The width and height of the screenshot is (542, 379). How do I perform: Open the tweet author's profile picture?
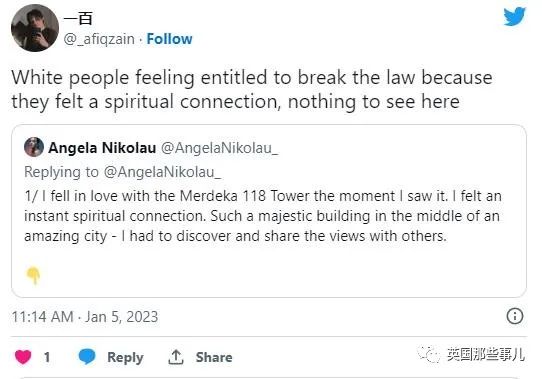pyautogui.click(x=35, y=28)
